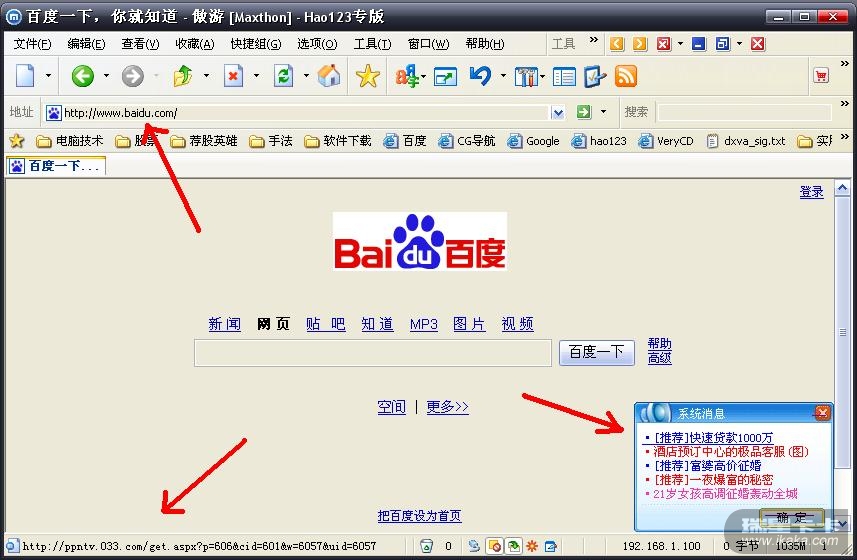The image size is (857, 560).
Task: Open the 新闻 link
Action: [x=225, y=324]
